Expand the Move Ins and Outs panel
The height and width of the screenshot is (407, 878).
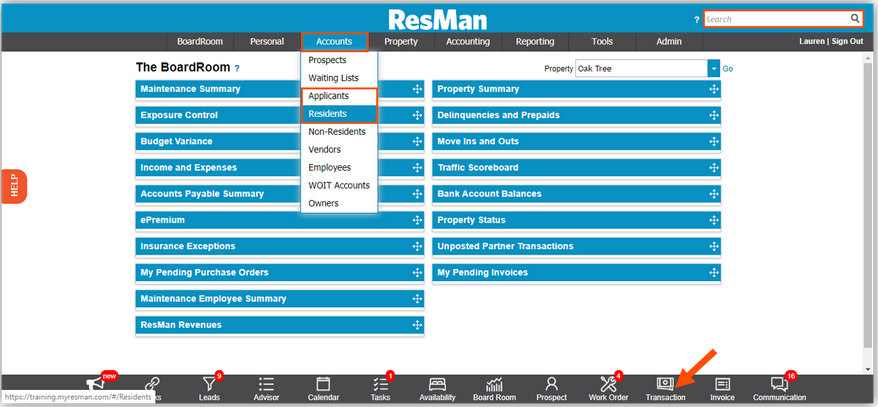[x=576, y=142]
